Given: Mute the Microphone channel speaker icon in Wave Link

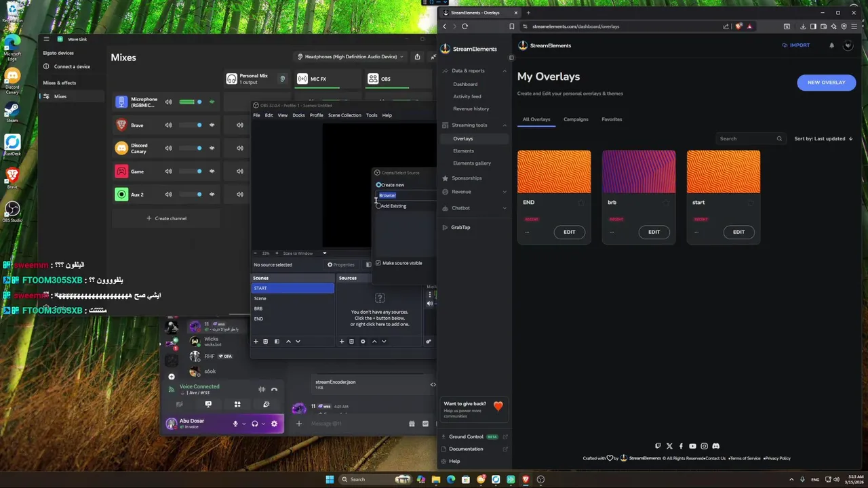Looking at the screenshot, I should 168,102.
